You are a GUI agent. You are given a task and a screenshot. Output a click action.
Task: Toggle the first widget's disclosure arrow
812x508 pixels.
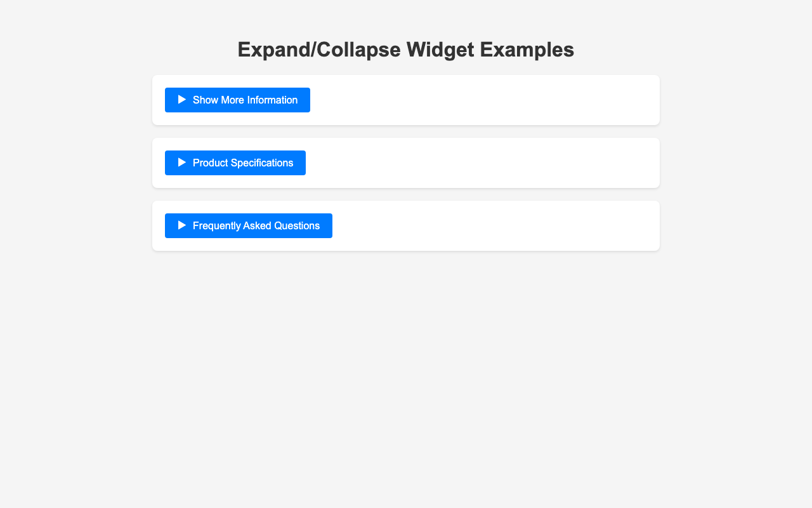[182, 100]
